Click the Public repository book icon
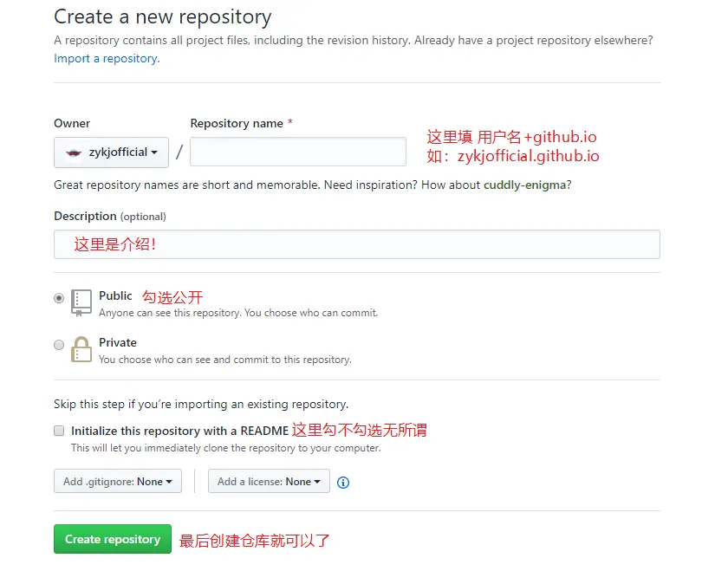This screenshot has width=728, height=571. [81, 301]
